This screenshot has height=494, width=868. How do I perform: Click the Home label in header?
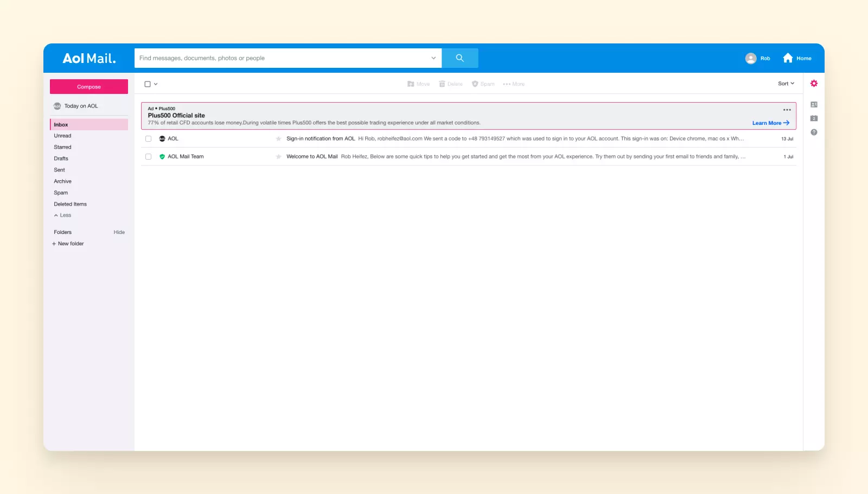tap(803, 59)
